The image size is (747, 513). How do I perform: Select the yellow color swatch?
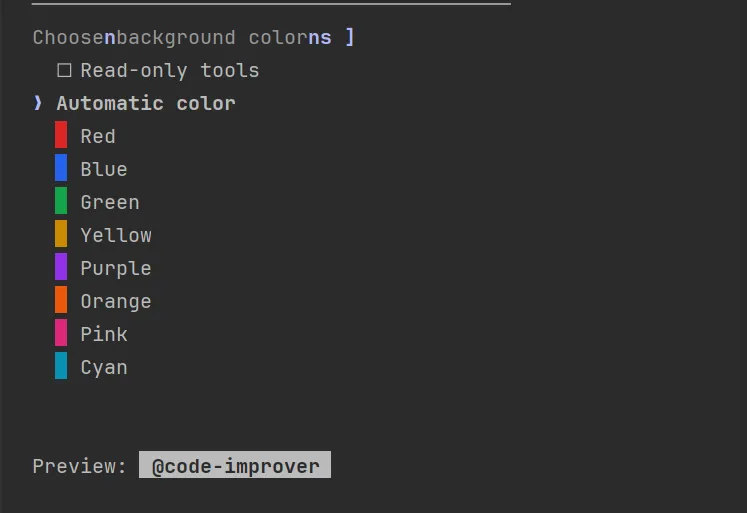point(61,234)
